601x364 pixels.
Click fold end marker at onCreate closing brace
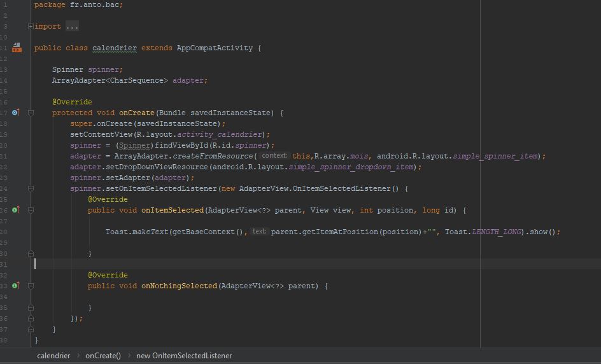(x=31, y=329)
